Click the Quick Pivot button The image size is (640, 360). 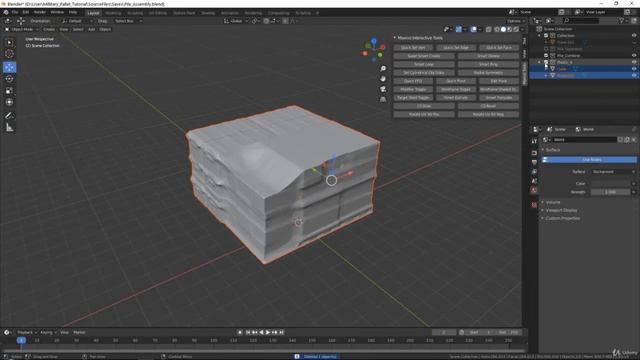pos(456,81)
